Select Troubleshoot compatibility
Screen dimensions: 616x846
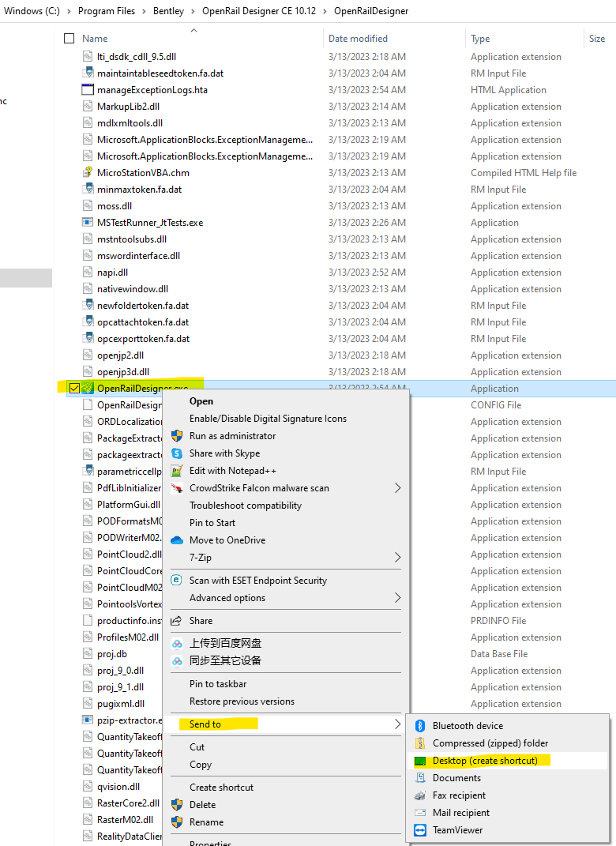pos(246,506)
